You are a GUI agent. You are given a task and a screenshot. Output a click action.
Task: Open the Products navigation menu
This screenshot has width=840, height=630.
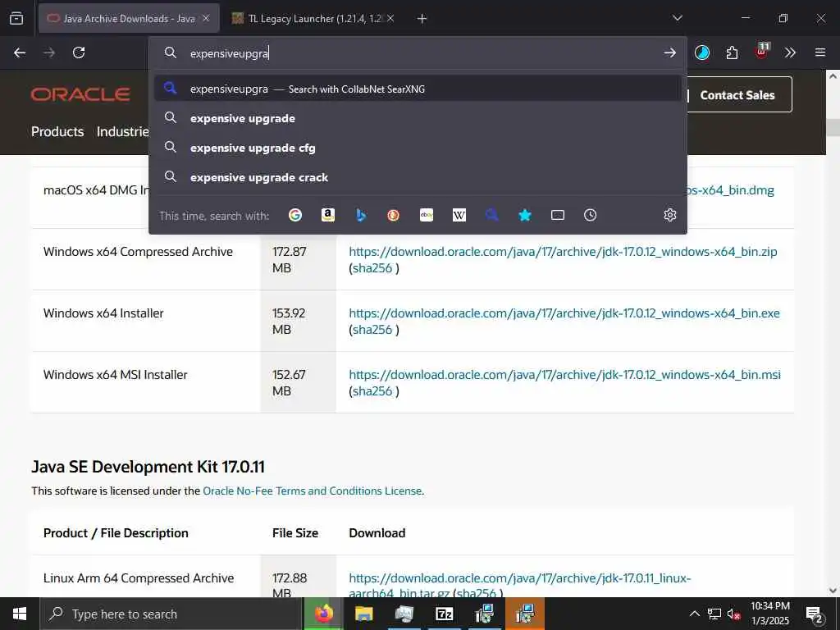57,132
